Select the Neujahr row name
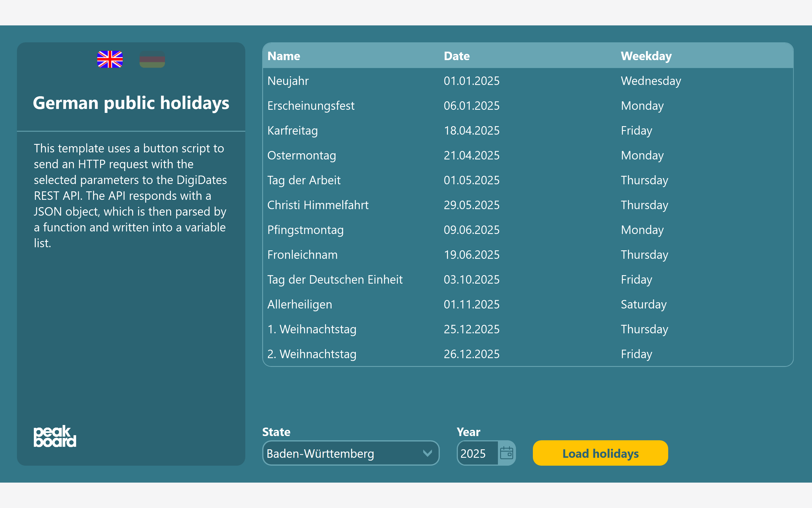812x508 pixels. [x=288, y=81]
